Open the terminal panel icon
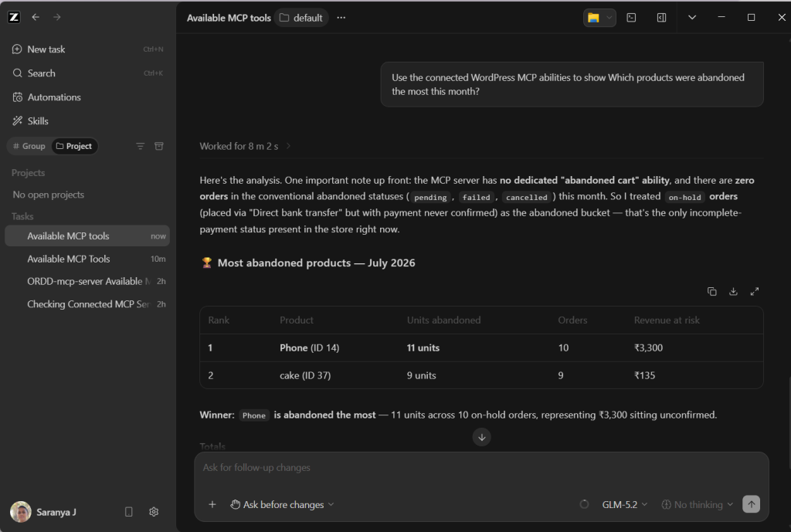This screenshot has height=532, width=791. pos(631,18)
